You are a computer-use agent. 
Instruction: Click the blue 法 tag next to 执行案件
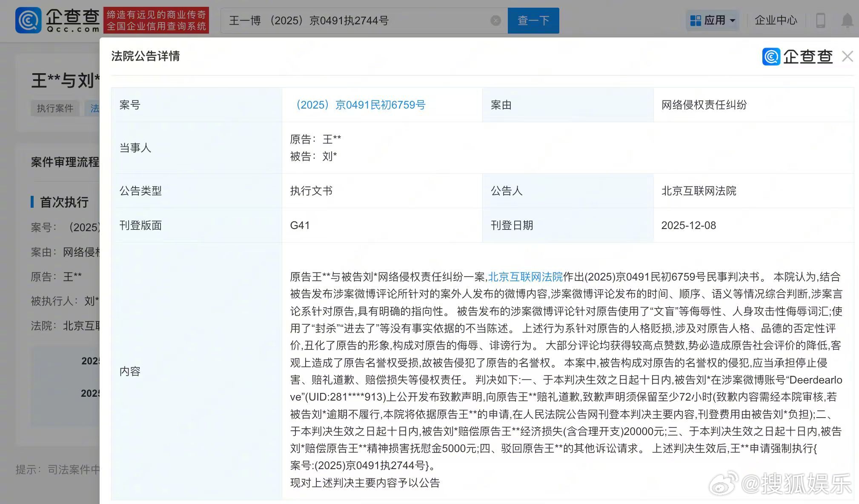(x=94, y=108)
